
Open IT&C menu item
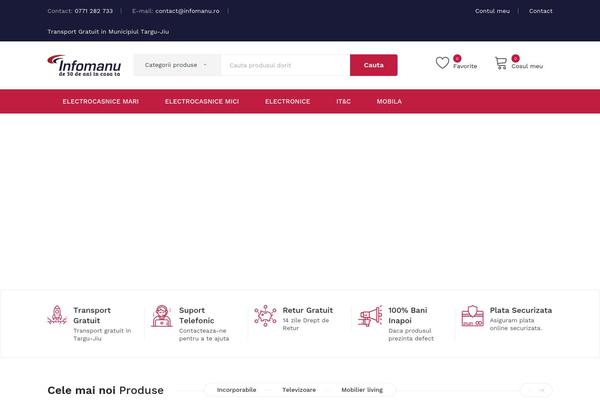click(x=343, y=101)
